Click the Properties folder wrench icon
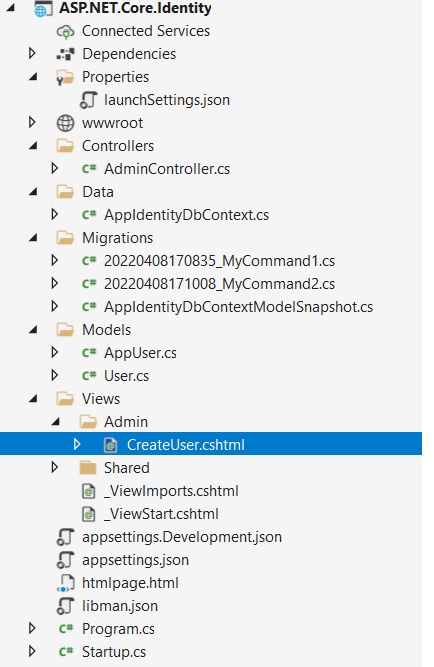The width and height of the screenshot is (434, 667). click(65, 77)
